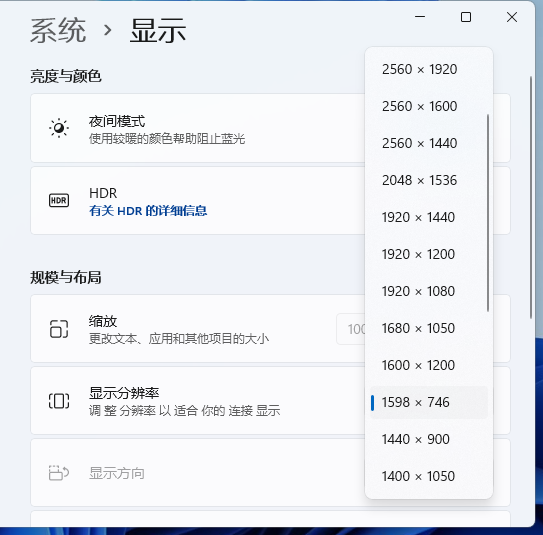The width and height of the screenshot is (543, 535).
Task: Open the 缩放 scale dropdown showing 100
Action: click(351, 329)
